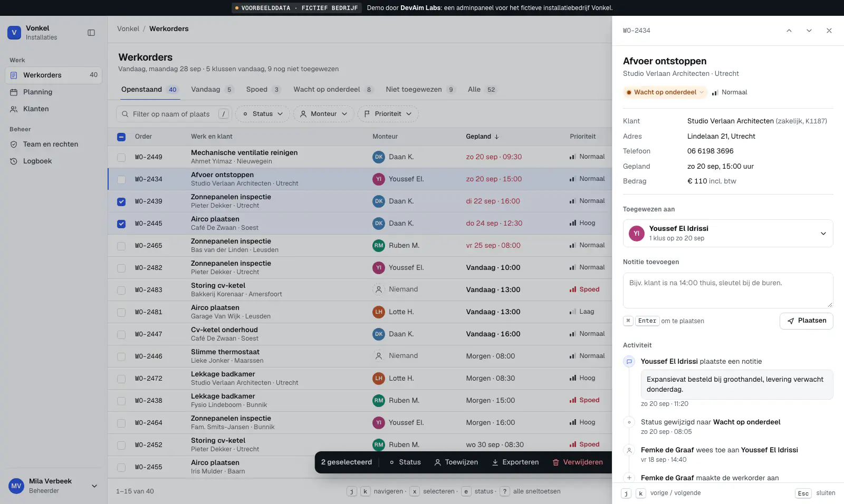Open the Logboek page

coord(53,161)
